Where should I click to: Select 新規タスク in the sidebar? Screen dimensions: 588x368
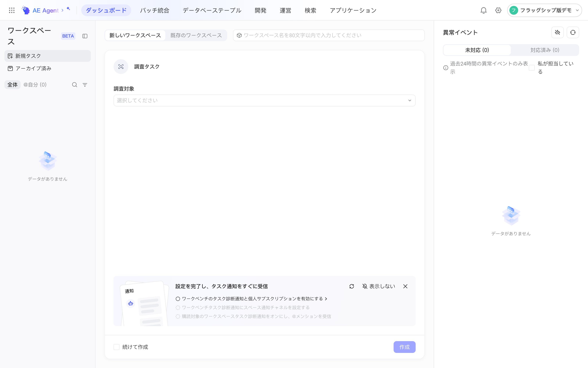(x=48, y=56)
